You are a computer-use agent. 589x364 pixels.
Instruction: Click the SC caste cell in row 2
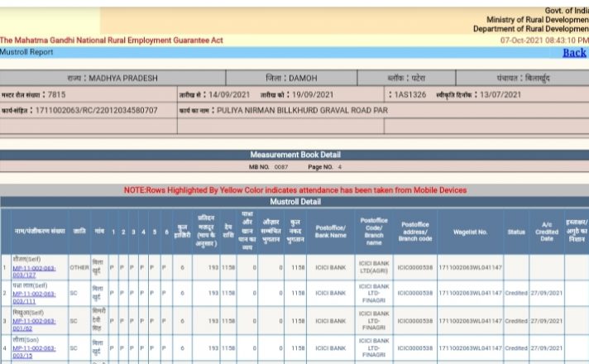(79, 293)
